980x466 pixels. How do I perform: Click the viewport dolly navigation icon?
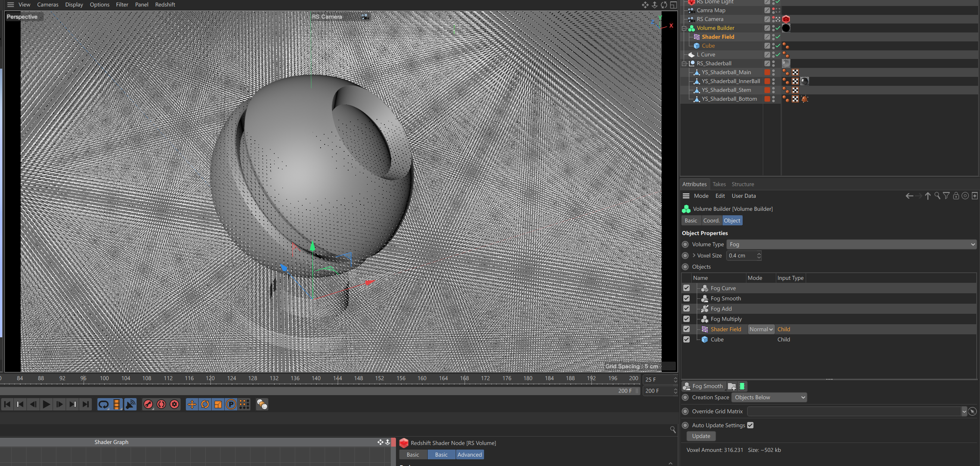tap(654, 5)
